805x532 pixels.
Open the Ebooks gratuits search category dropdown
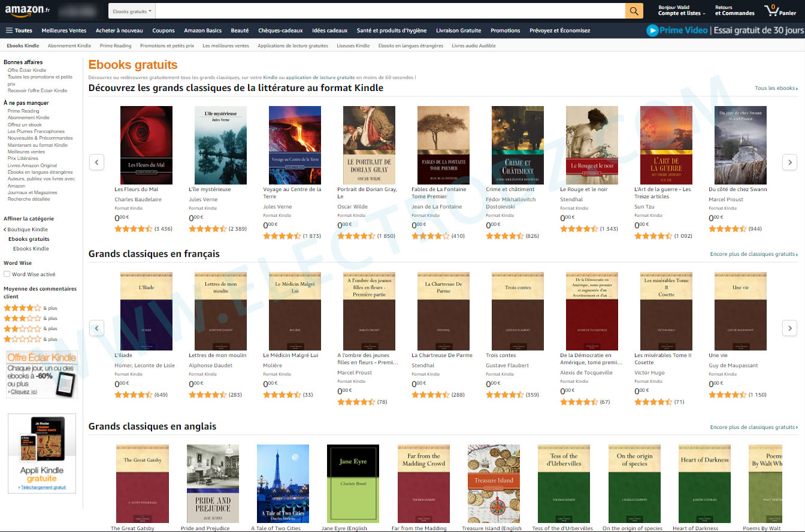click(132, 11)
